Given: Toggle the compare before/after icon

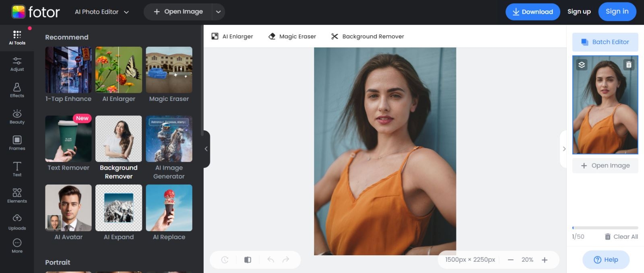Looking at the screenshot, I should pyautogui.click(x=248, y=260).
